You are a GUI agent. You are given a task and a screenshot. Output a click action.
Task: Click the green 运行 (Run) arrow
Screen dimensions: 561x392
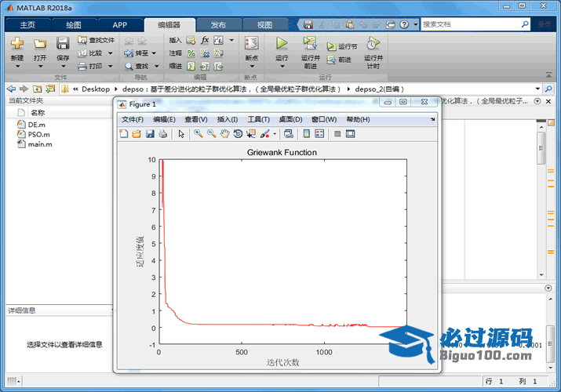coord(282,43)
